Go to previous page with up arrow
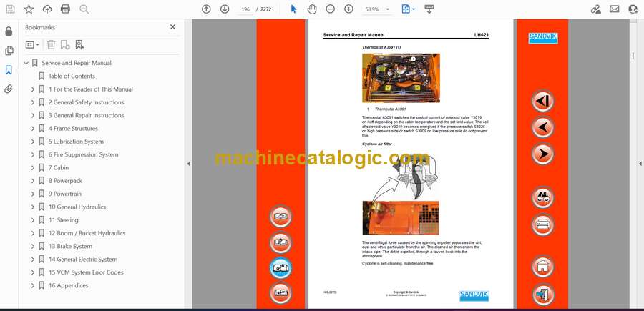The image size is (644, 311). 206,9
